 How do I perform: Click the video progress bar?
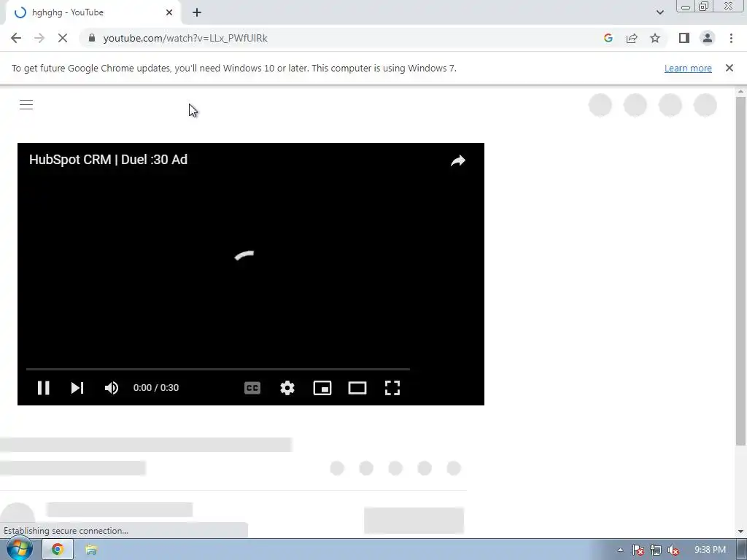[217, 369]
